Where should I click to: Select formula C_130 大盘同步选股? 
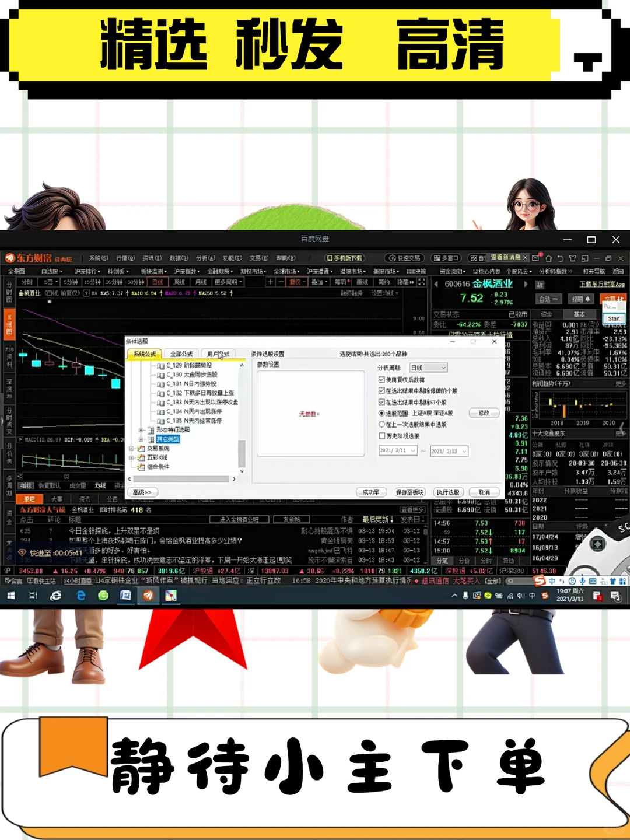click(191, 374)
